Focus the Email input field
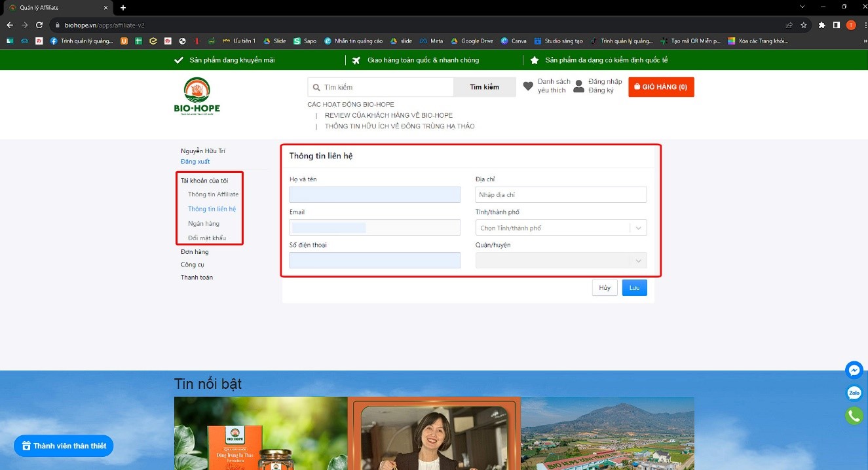Image resolution: width=868 pixels, height=470 pixels. click(x=375, y=228)
